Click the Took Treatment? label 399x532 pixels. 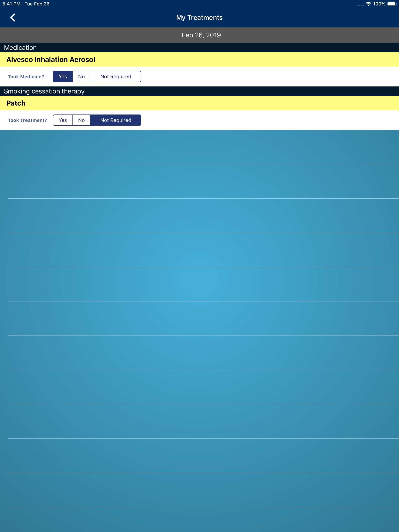[x=27, y=120]
